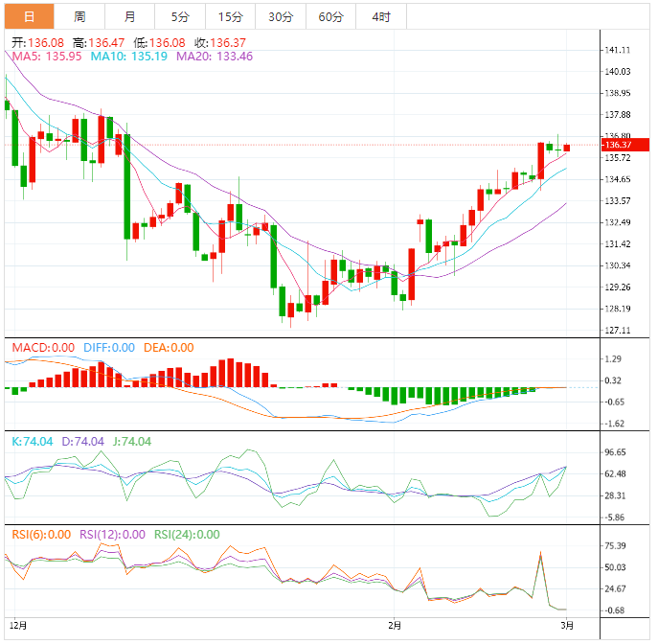This screenshot has width=658, height=644.
Task: Open the 15分 timeframe tab
Action: (231, 16)
